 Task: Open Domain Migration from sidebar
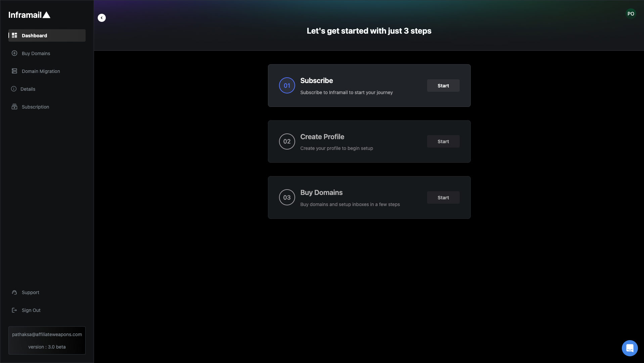coord(41,71)
